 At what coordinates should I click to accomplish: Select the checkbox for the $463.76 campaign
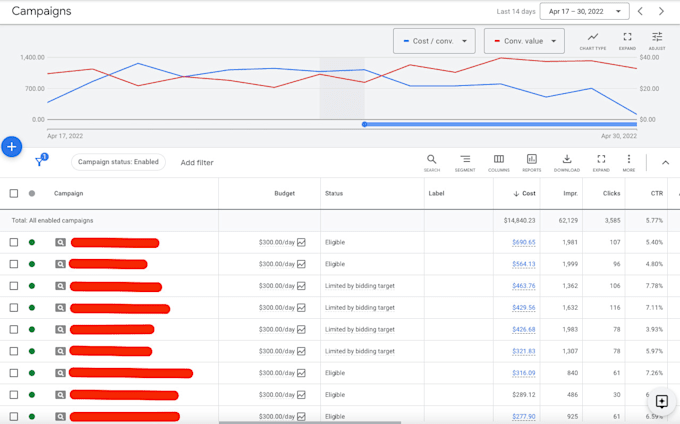click(14, 286)
